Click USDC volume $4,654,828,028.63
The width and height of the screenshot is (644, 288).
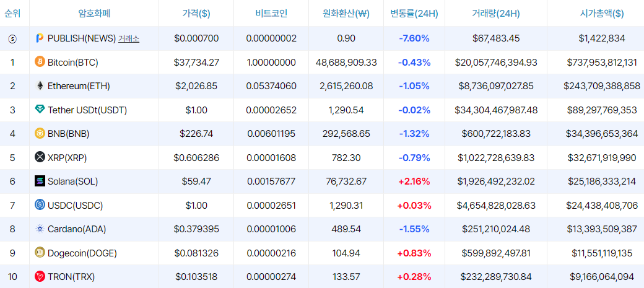click(x=496, y=206)
